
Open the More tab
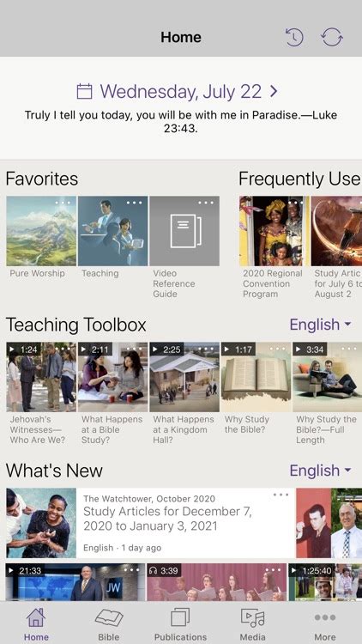(324, 624)
